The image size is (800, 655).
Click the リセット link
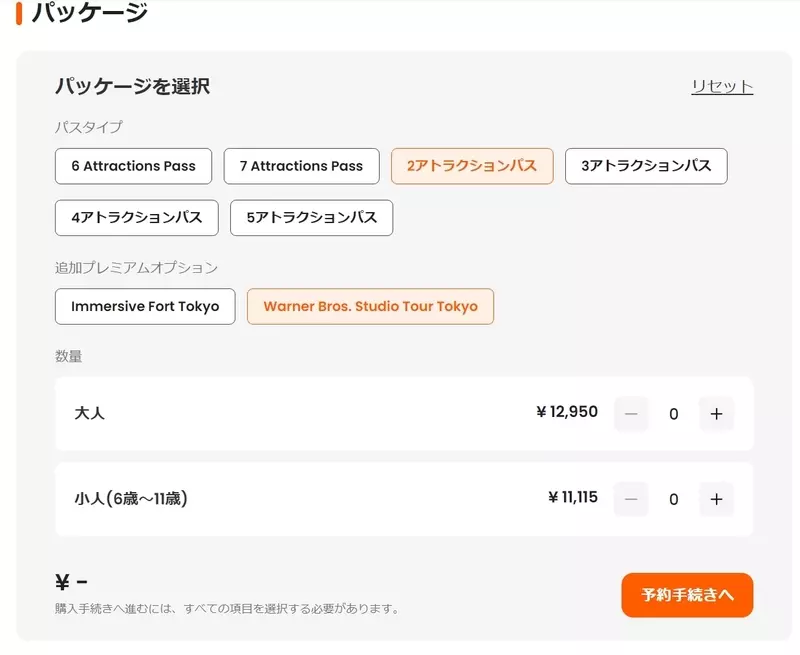tap(722, 87)
